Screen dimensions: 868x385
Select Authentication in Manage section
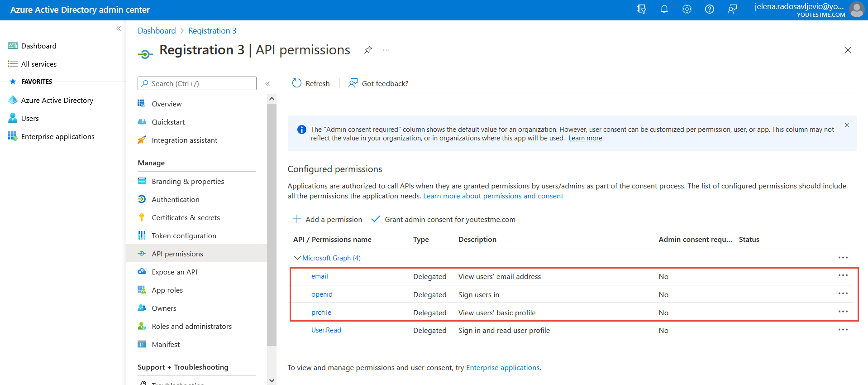pos(175,199)
